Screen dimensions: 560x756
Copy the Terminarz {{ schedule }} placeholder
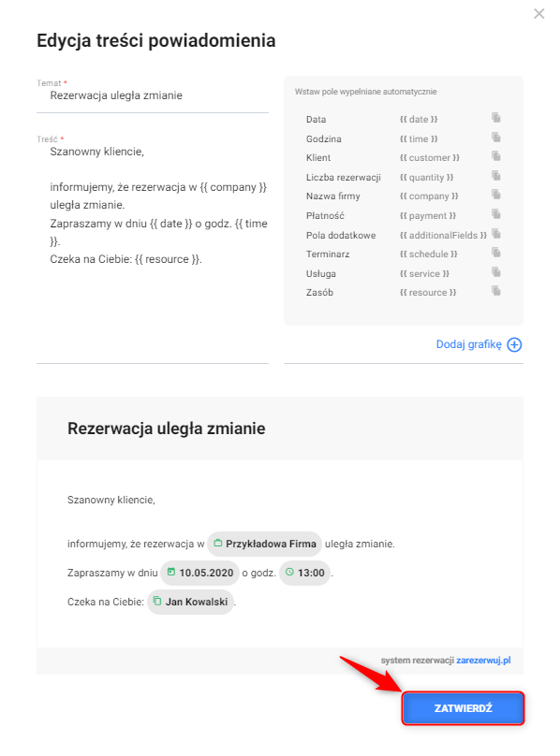pos(495,253)
